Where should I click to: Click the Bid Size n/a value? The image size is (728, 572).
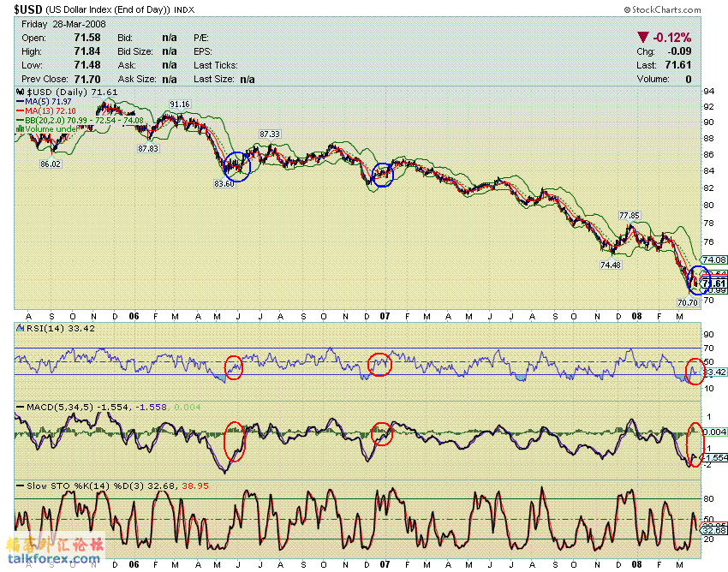tap(170, 51)
